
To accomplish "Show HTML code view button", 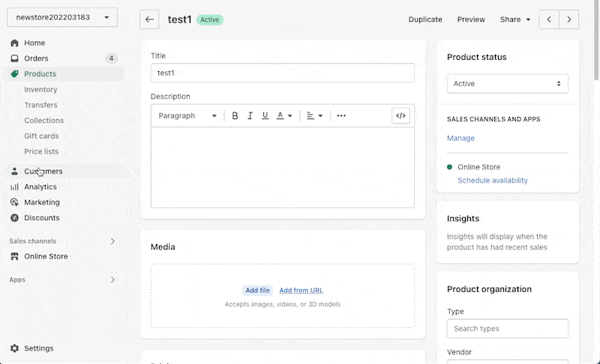I will (x=400, y=116).
